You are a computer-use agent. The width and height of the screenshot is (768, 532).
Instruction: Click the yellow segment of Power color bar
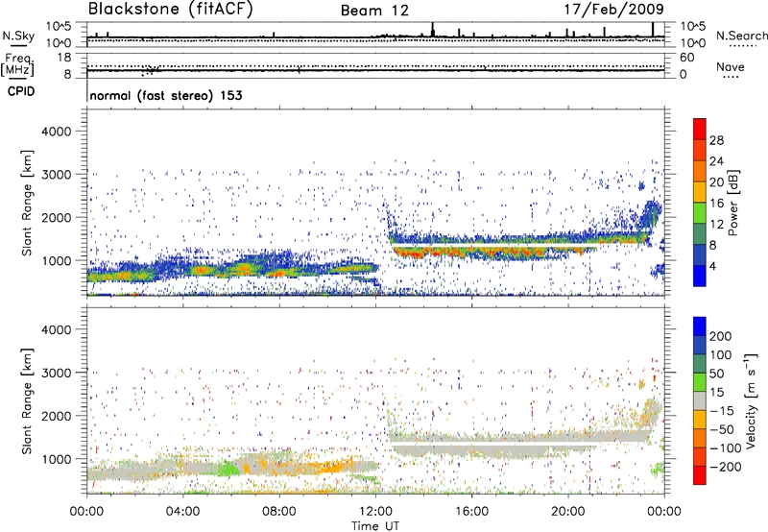click(x=700, y=191)
